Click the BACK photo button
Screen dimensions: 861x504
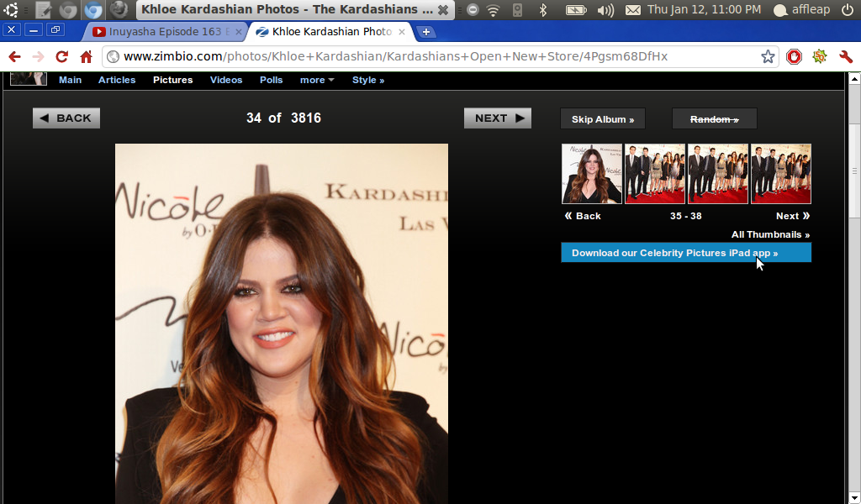66,118
